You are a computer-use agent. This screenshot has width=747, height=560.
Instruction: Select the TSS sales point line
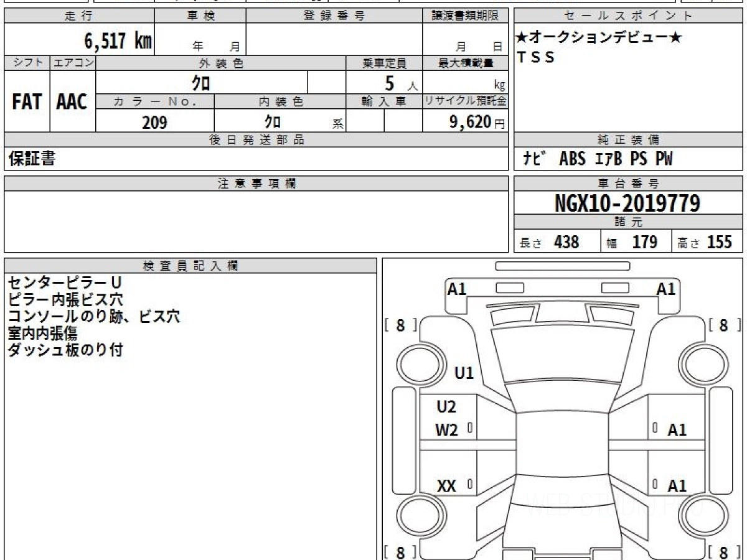(x=536, y=57)
